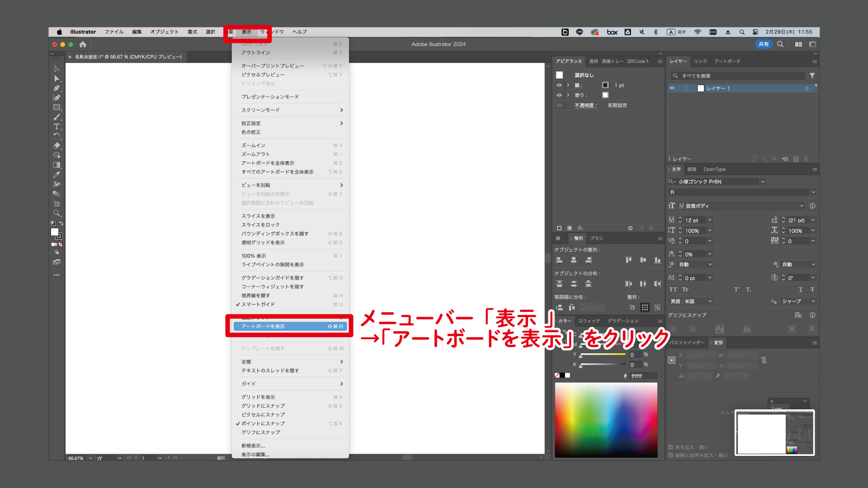This screenshot has height=488, width=868.
Task: Select the Type tool
Action: tap(57, 127)
